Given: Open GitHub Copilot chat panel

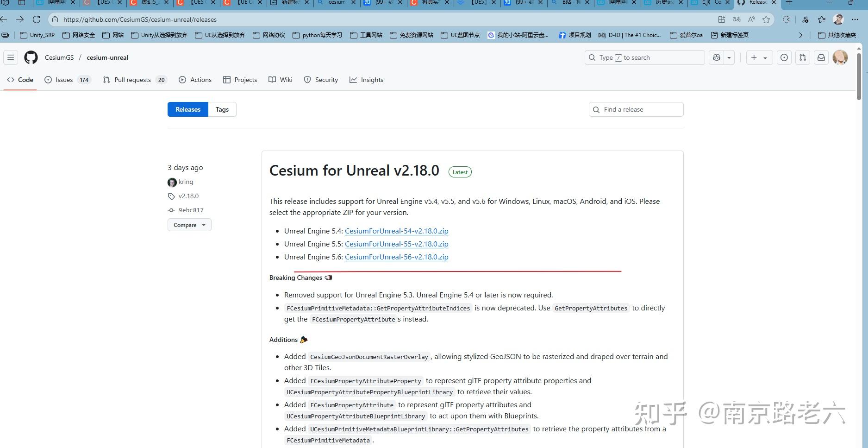Looking at the screenshot, I should [716, 57].
